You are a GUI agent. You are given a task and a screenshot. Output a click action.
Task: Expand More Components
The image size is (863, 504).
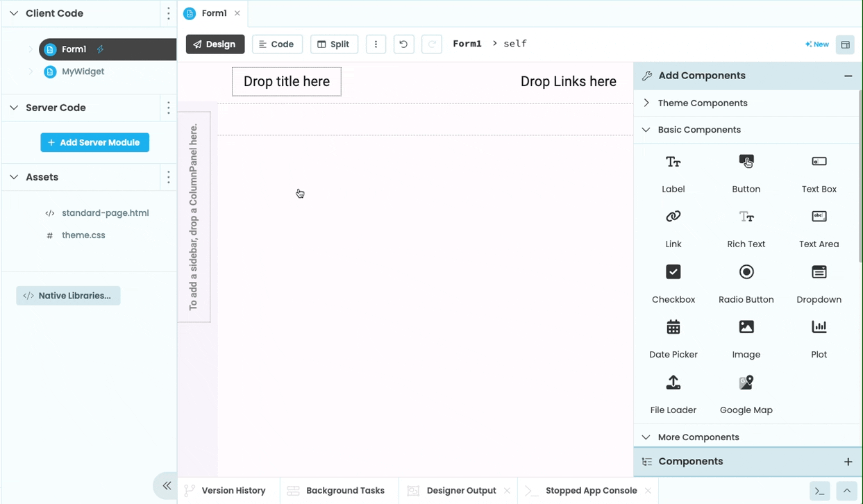pyautogui.click(x=646, y=437)
